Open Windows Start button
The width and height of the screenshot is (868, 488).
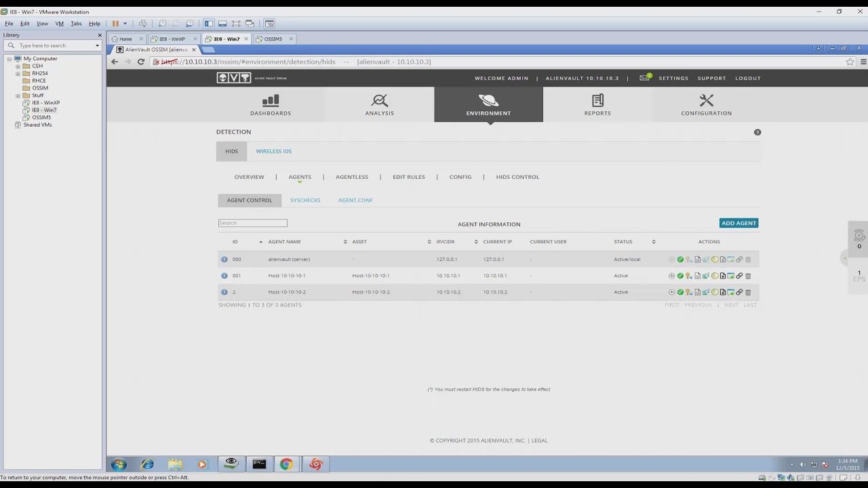pyautogui.click(x=119, y=464)
